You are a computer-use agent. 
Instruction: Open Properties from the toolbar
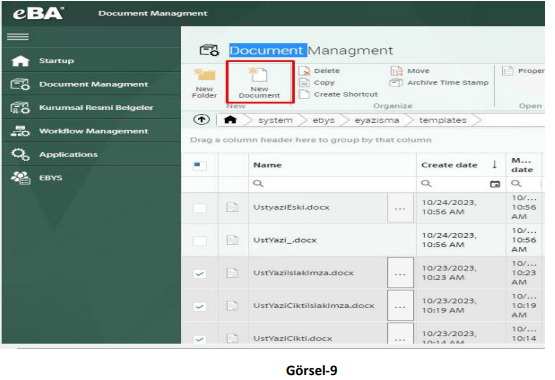point(523,71)
